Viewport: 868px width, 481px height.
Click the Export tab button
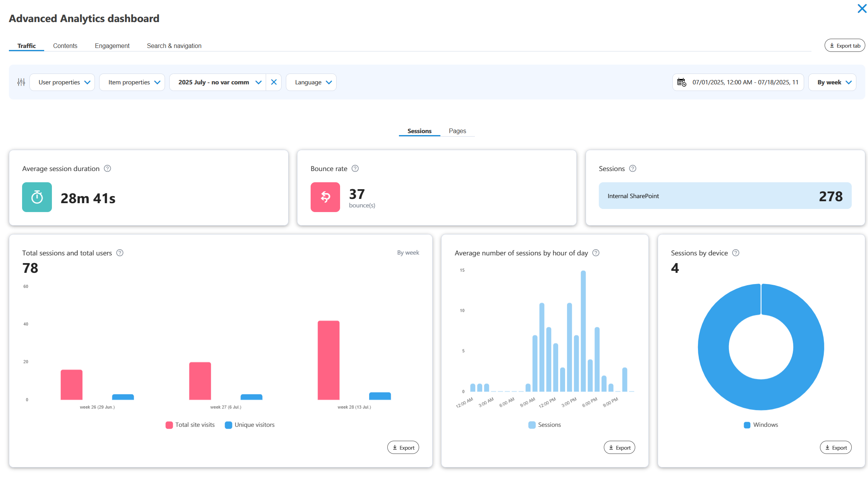tap(844, 45)
